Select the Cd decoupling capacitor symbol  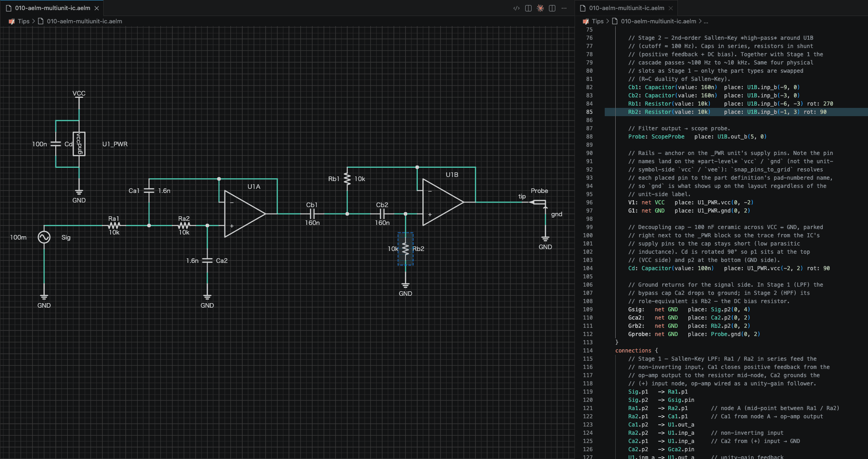click(56, 144)
